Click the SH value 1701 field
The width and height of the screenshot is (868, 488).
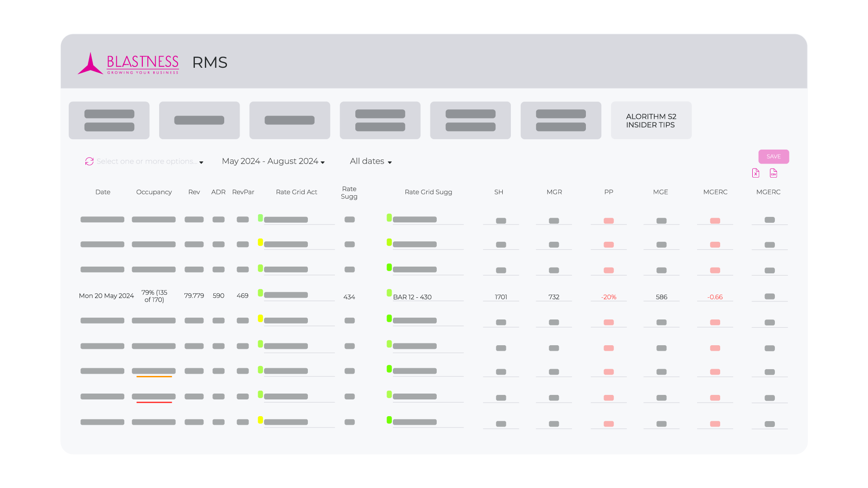coord(501,297)
